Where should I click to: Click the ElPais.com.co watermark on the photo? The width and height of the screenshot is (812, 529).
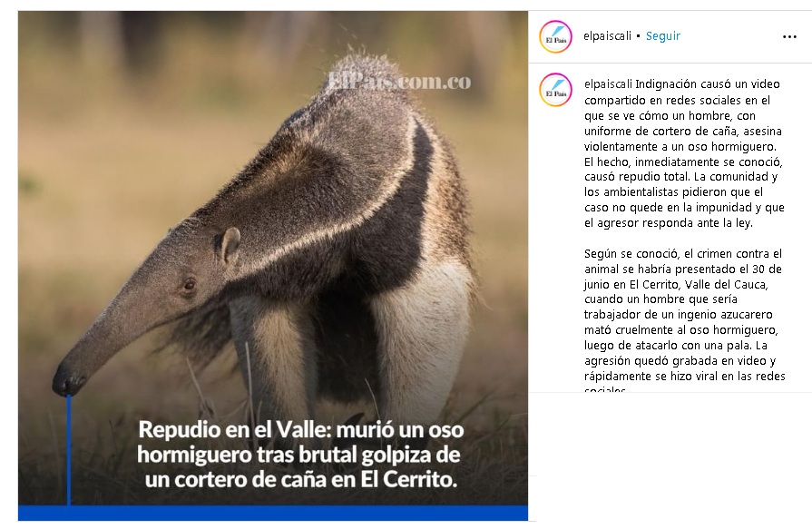pos(399,81)
